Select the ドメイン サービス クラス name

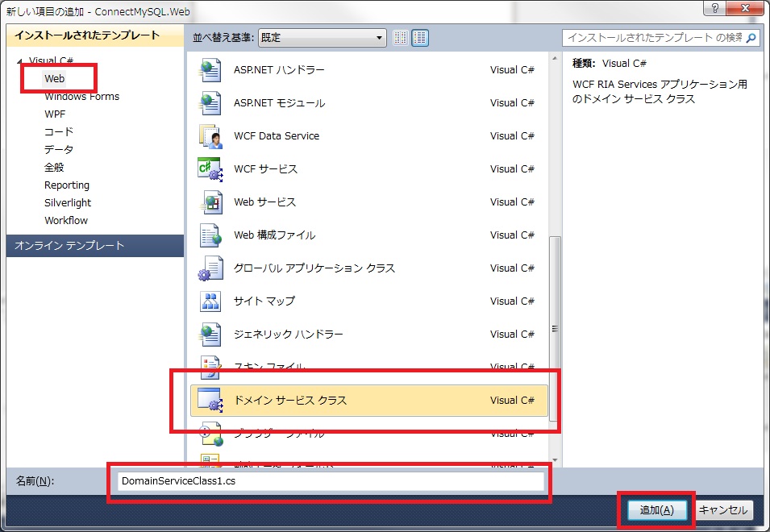point(290,401)
